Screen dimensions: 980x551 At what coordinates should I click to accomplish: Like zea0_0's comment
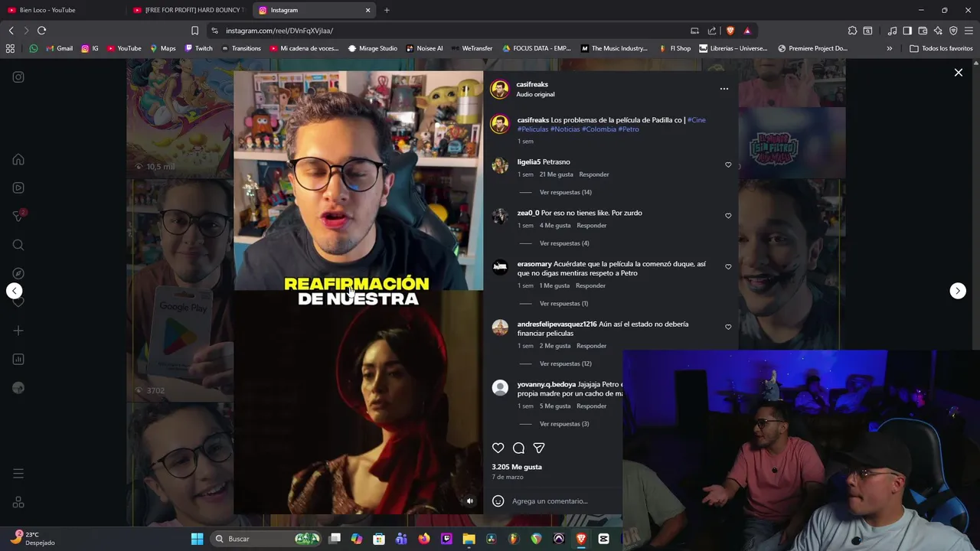728,216
